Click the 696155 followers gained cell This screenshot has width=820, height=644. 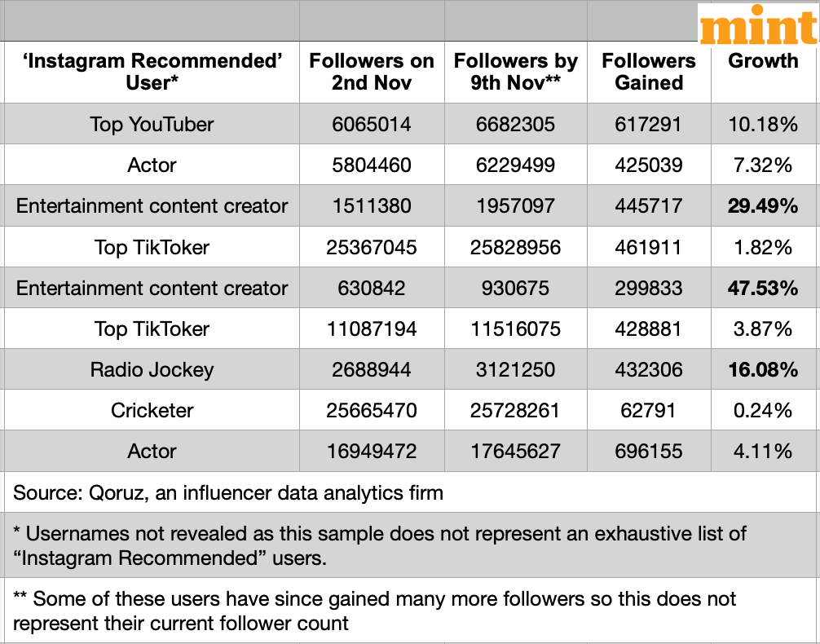point(649,451)
